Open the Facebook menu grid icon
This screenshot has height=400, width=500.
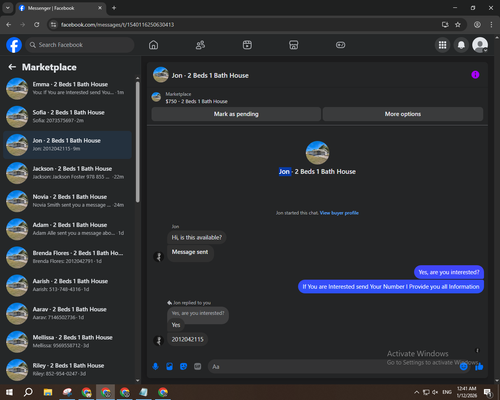[442, 45]
